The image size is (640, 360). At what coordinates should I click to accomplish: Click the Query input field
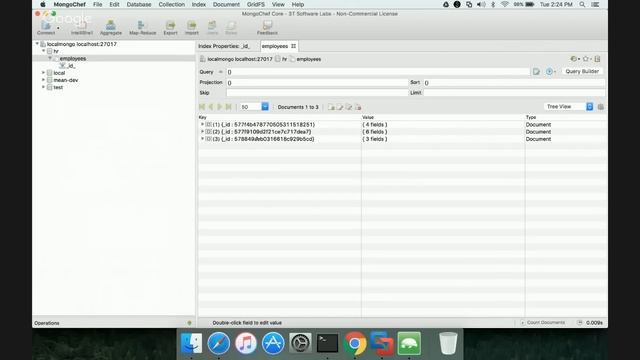point(378,72)
